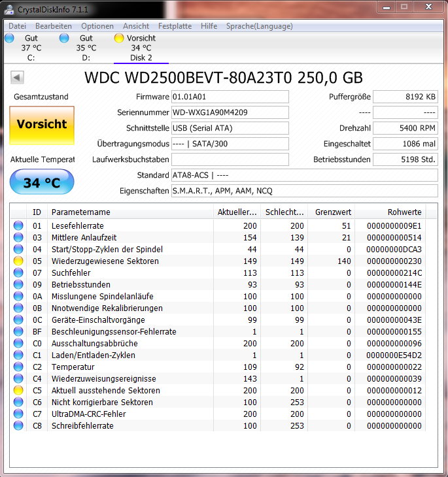Click the status orb of Nnotwendige Rekalibrierungen
This screenshot has height=477, width=448.
click(x=18, y=308)
